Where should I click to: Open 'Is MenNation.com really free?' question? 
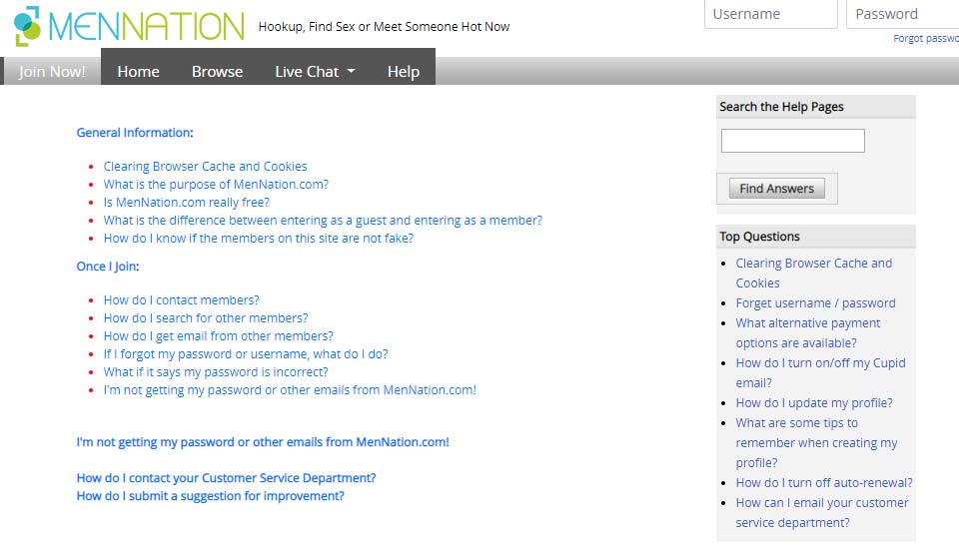[186, 203]
